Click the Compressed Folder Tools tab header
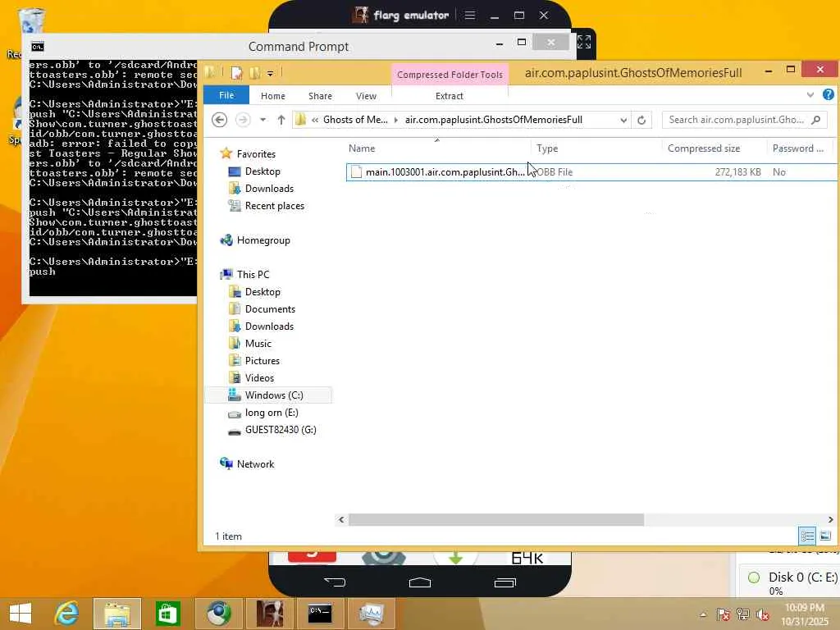840x630 pixels. pos(450,75)
